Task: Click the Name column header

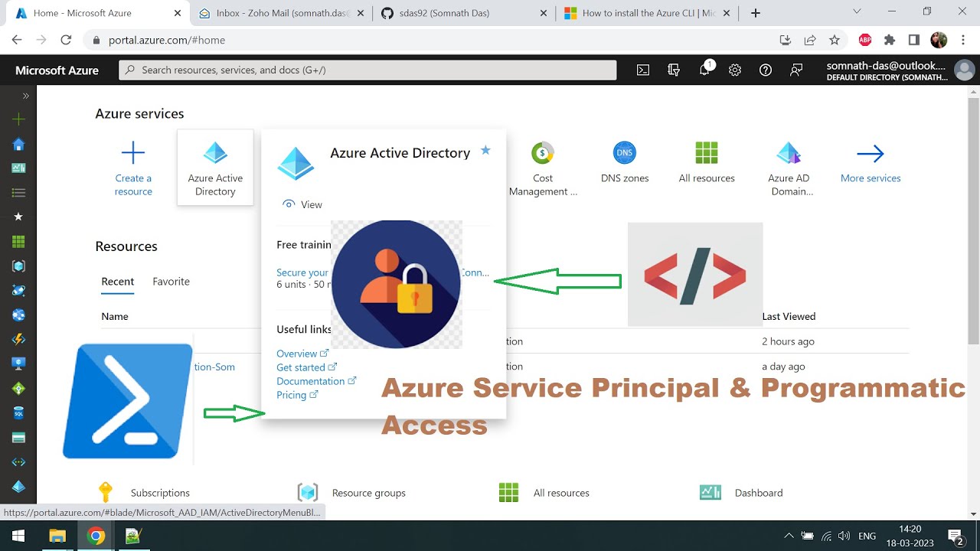Action: tap(115, 316)
